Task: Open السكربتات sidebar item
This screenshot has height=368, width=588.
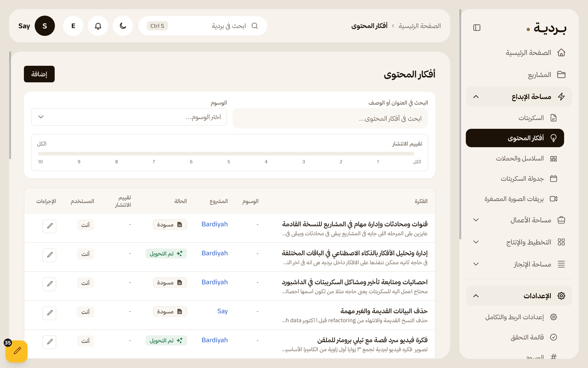Action: coord(515,118)
